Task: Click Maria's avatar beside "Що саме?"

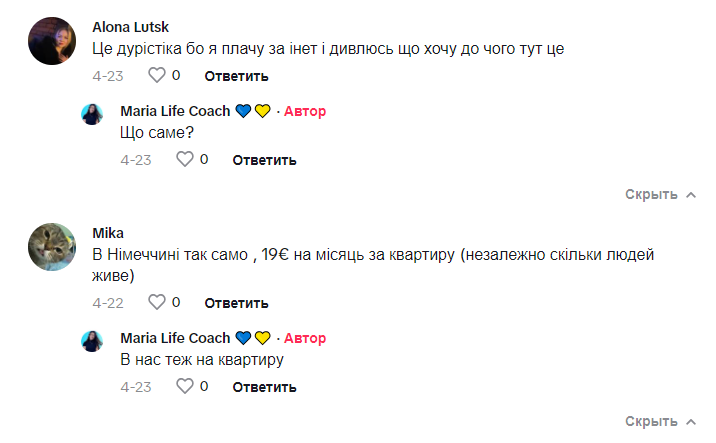Action: pos(92,113)
